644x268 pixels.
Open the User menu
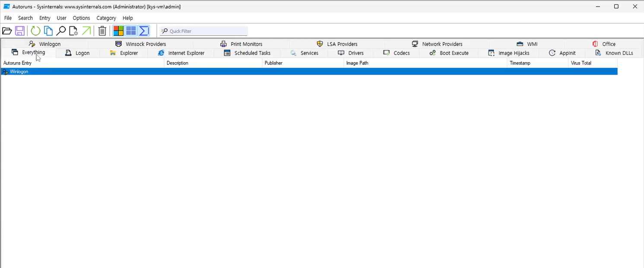click(x=62, y=18)
